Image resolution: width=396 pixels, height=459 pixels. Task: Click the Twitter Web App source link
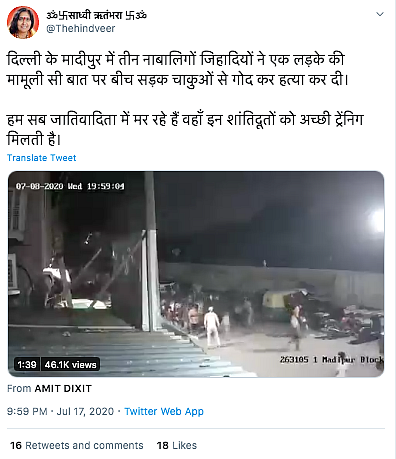(x=164, y=411)
